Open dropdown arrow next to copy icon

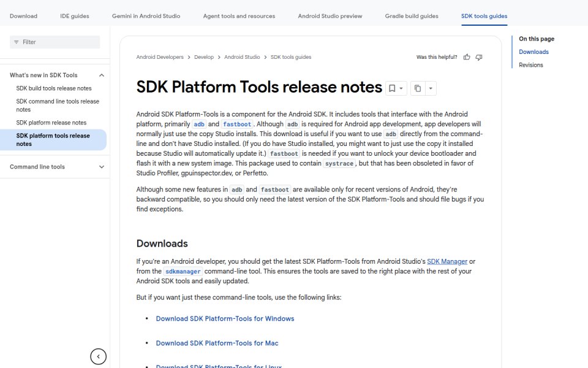tap(431, 88)
